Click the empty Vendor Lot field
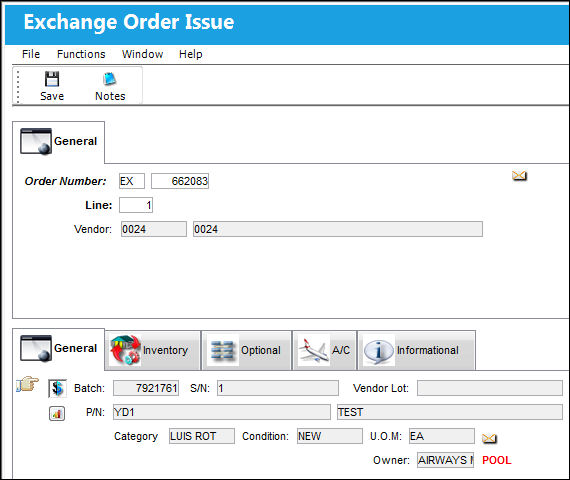Image resolution: width=570 pixels, height=480 pixels. (490, 388)
